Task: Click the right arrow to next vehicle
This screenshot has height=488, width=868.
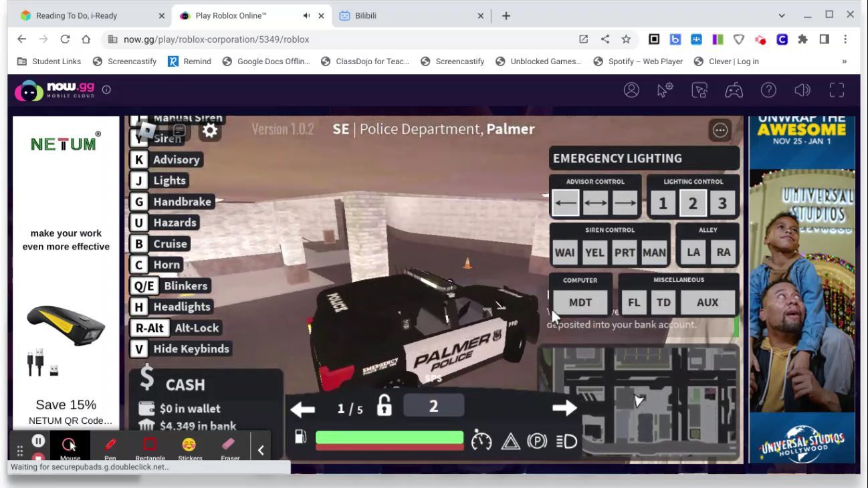Action: (564, 408)
